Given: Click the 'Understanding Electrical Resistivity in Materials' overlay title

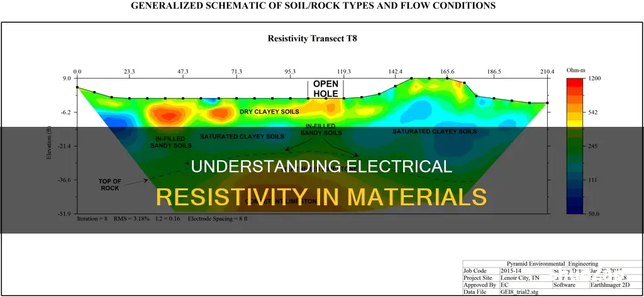Looking at the screenshot, I should click(x=321, y=181).
